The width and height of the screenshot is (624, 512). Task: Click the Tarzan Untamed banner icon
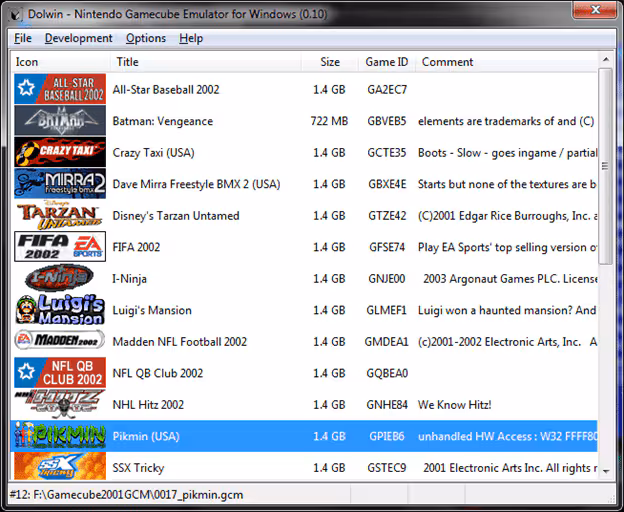pos(60,215)
